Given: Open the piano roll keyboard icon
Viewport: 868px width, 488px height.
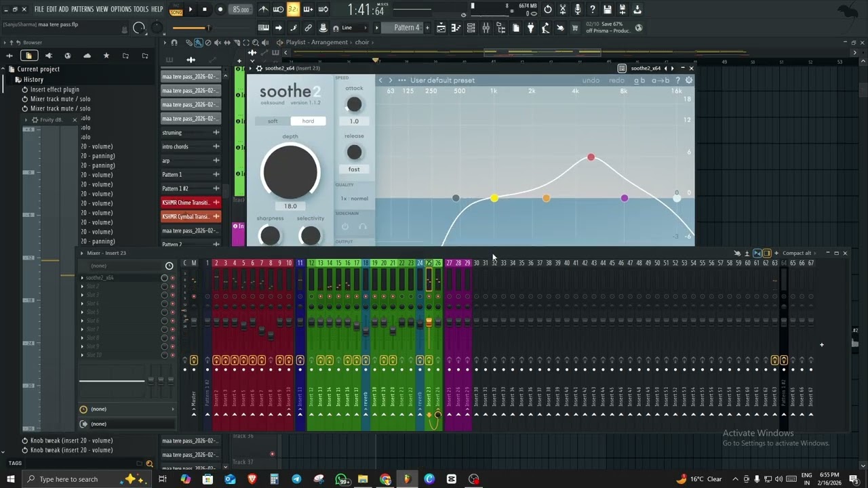Looking at the screenshot, I should [456, 28].
